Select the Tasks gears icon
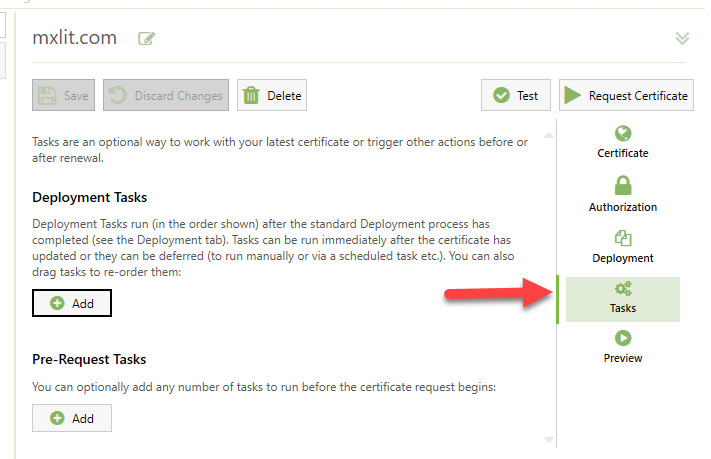The width and height of the screenshot is (711, 459). tap(623, 289)
